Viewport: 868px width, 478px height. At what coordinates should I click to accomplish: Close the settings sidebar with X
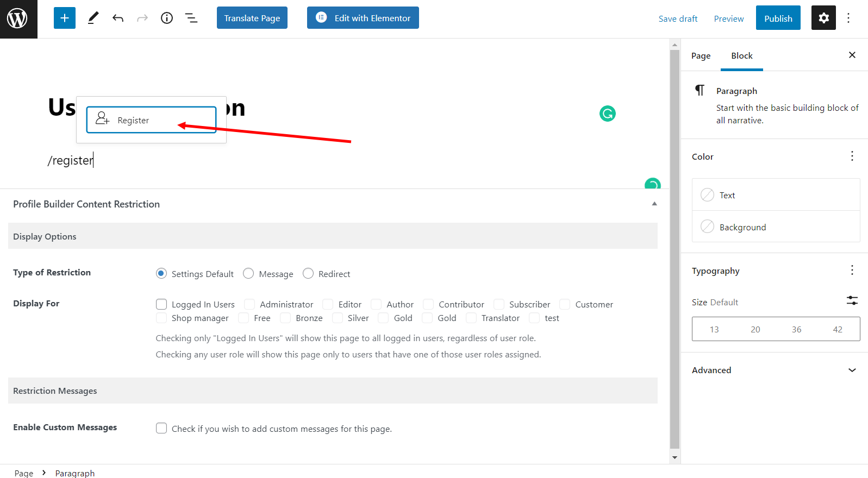pyautogui.click(x=852, y=55)
